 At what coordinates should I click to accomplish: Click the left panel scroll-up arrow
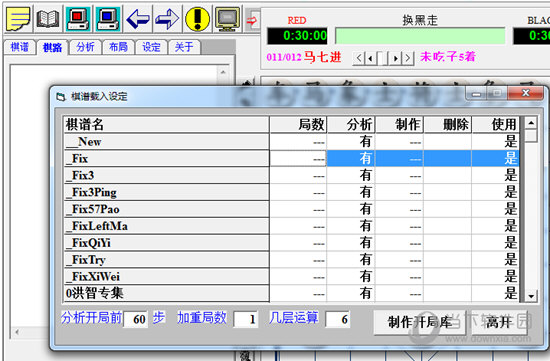point(223,72)
